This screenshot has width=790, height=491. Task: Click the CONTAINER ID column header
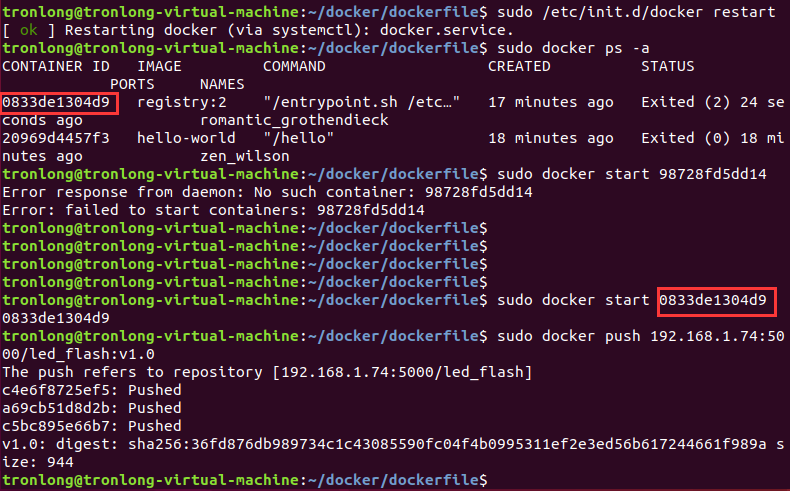[x=56, y=66]
